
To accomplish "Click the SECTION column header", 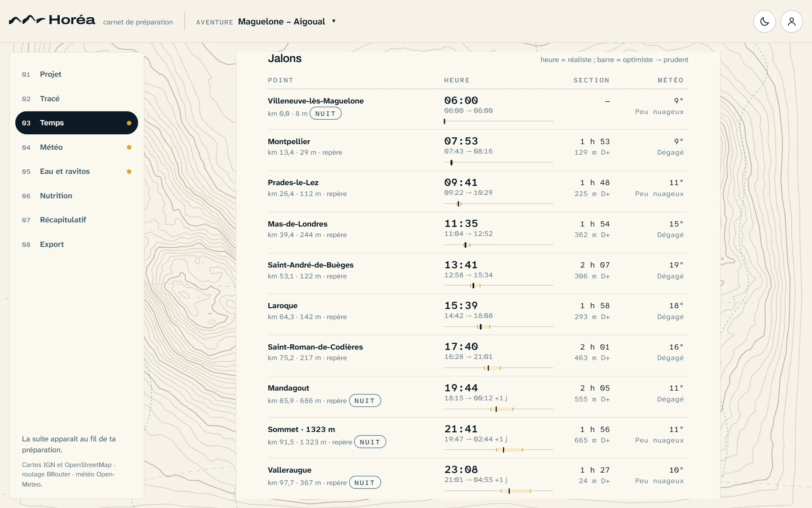I will tap(591, 80).
